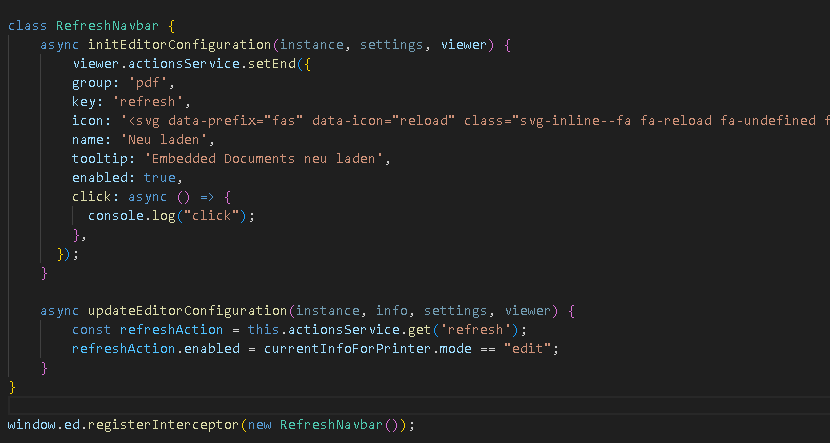Click tooltip string 'Embedded Documents neu laden'
Viewport: 830px width, 443px height.
pos(263,159)
